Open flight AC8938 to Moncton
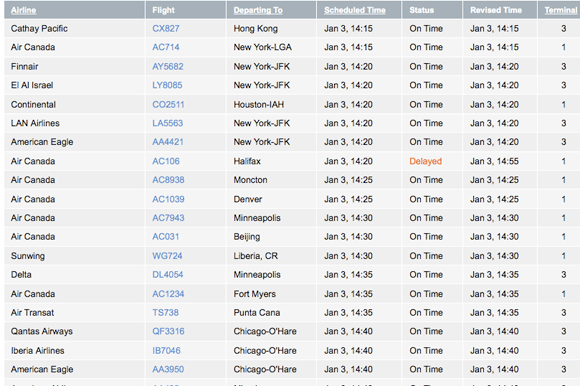This screenshot has height=386, width=580. (168, 180)
